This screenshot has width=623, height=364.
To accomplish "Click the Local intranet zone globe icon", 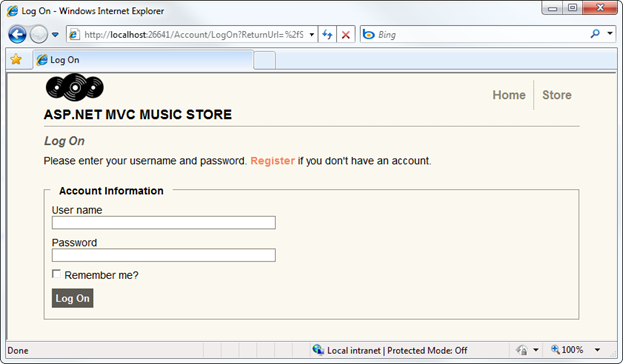I will (318, 350).
